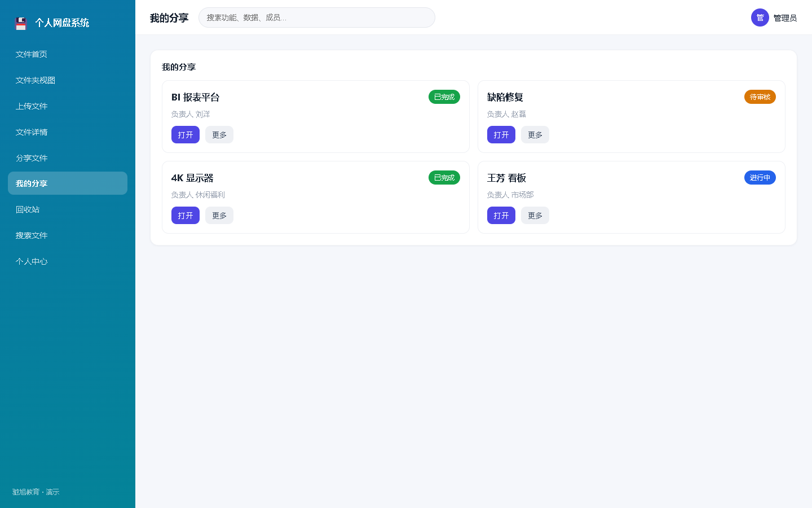The width and height of the screenshot is (812, 508).
Task: Click 打开 on the 王芳 看板 card
Action: 501,216
